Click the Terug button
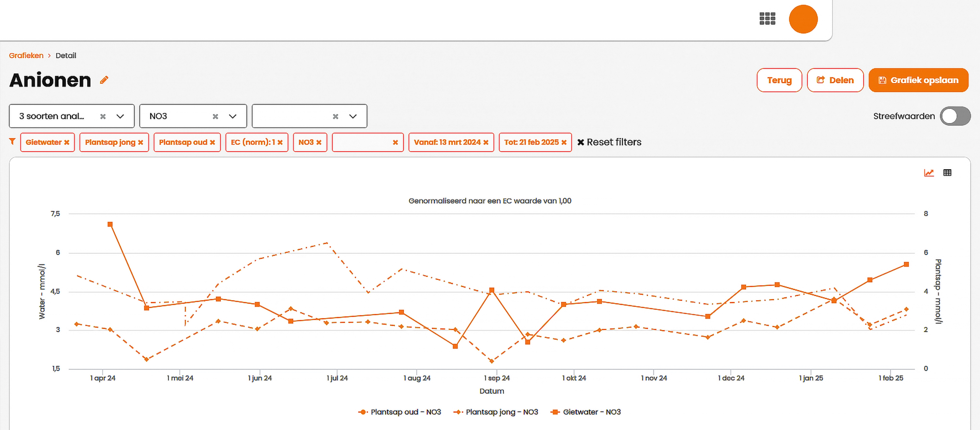 pos(779,80)
